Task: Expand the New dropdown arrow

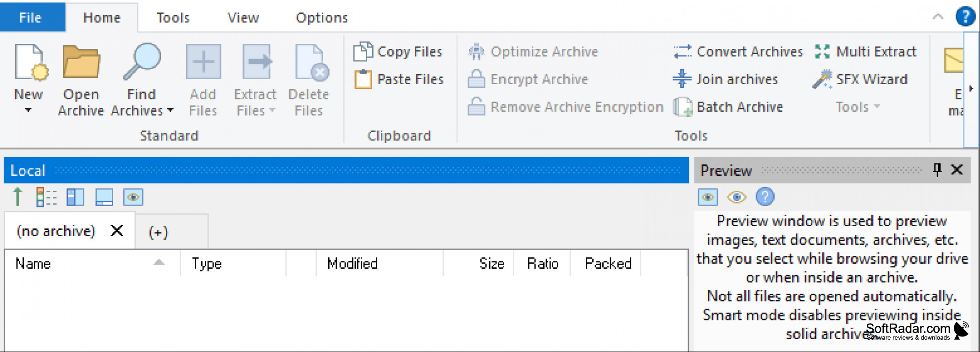Action: click(28, 110)
